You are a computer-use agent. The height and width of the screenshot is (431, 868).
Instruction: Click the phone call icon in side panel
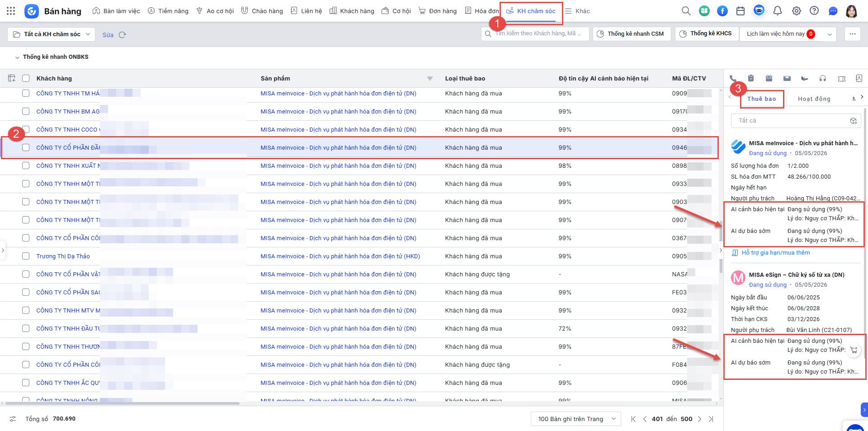pyautogui.click(x=733, y=78)
